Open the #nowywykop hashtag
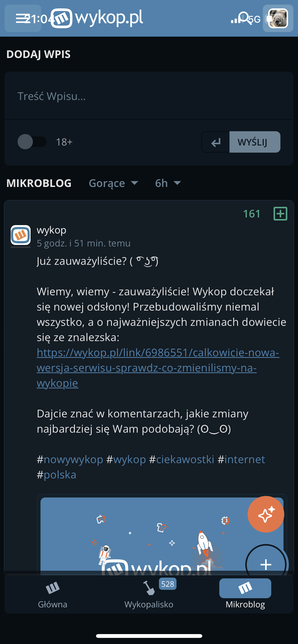 [70, 460]
